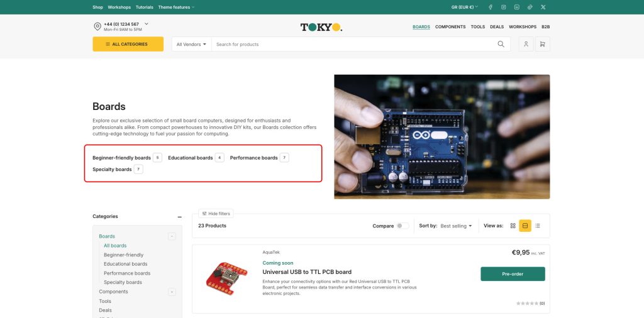This screenshot has height=318, width=644.
Task: Click the Coming soon label
Action: [x=278, y=263]
